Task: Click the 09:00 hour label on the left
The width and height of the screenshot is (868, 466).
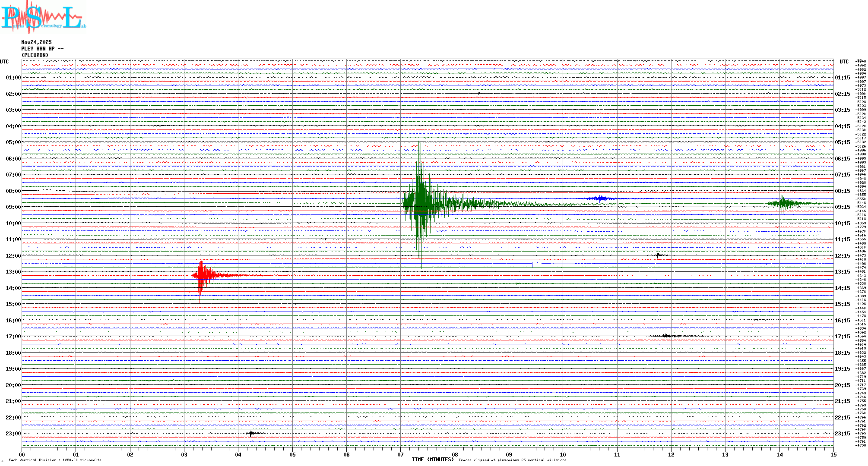Action: [x=13, y=207]
